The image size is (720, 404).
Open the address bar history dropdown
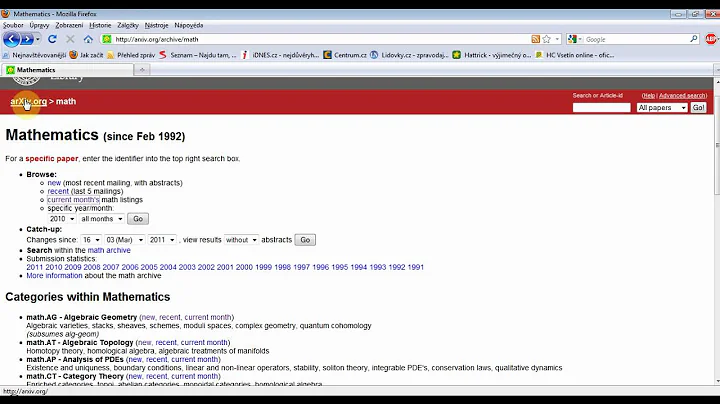pyautogui.click(x=557, y=39)
